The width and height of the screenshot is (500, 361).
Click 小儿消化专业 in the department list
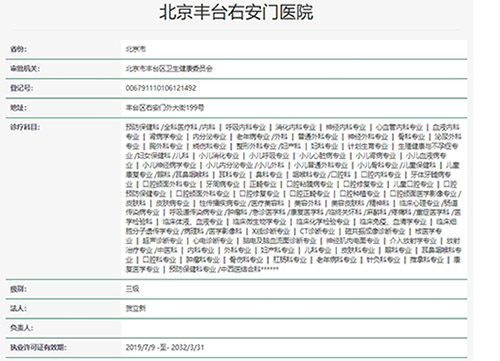(x=219, y=156)
